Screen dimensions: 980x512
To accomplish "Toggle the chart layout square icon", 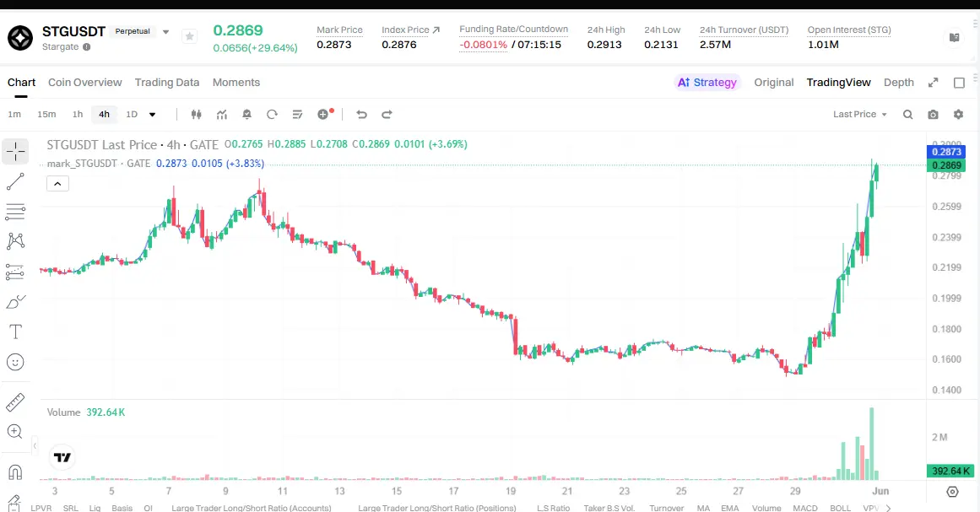I will (960, 83).
